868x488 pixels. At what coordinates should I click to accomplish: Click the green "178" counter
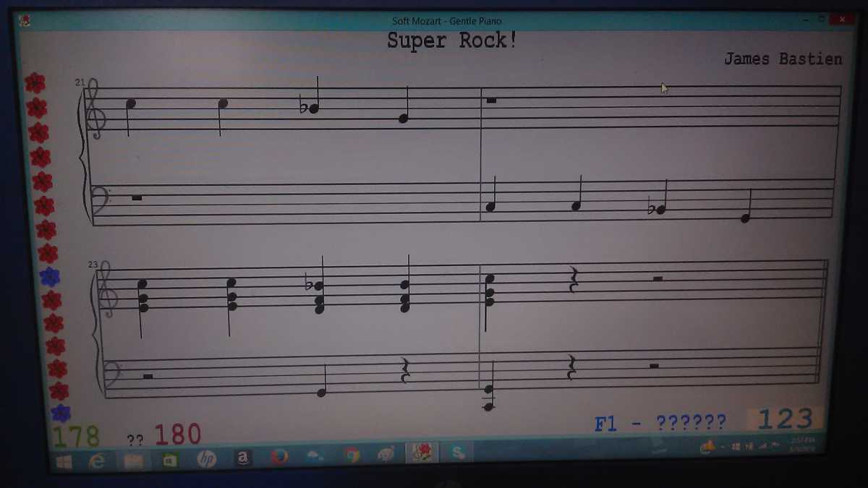[x=76, y=437]
